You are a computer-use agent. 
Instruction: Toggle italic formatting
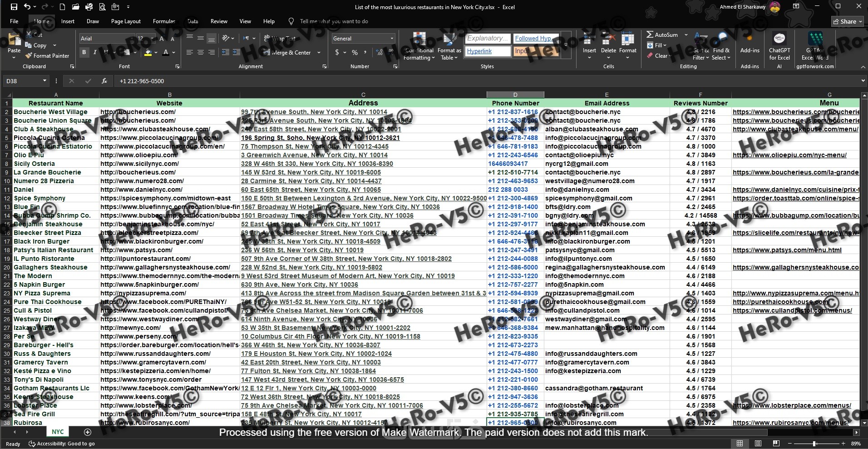(x=95, y=53)
